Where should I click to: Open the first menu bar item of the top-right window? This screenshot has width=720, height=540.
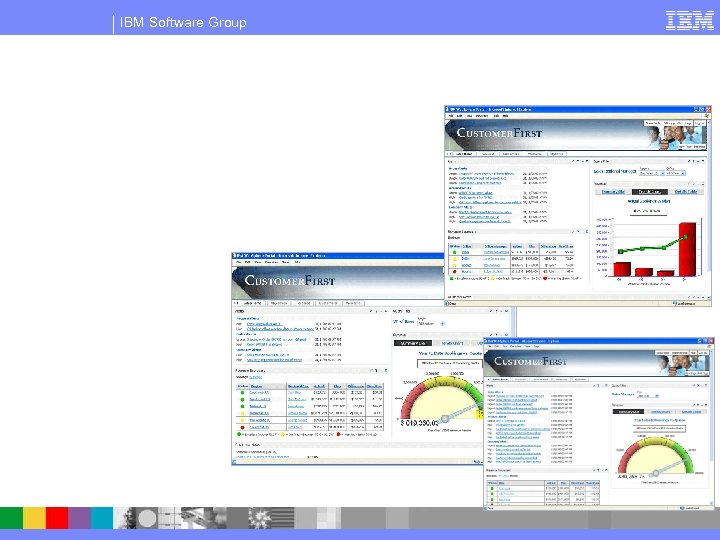click(x=451, y=116)
